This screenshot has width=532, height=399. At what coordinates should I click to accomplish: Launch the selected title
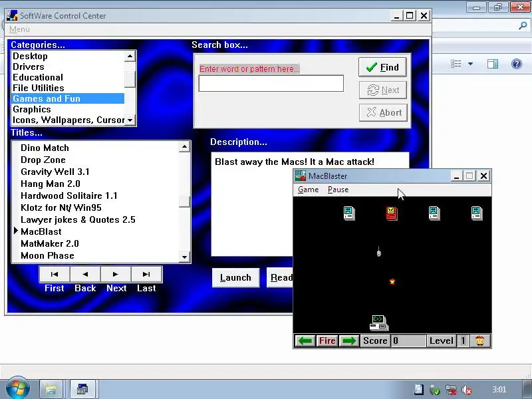click(x=235, y=277)
